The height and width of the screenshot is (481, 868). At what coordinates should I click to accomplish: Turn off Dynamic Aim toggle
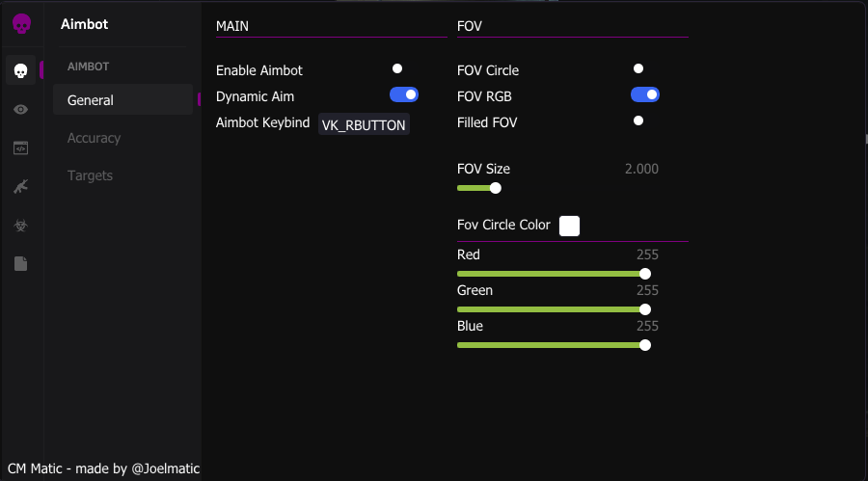coord(404,94)
